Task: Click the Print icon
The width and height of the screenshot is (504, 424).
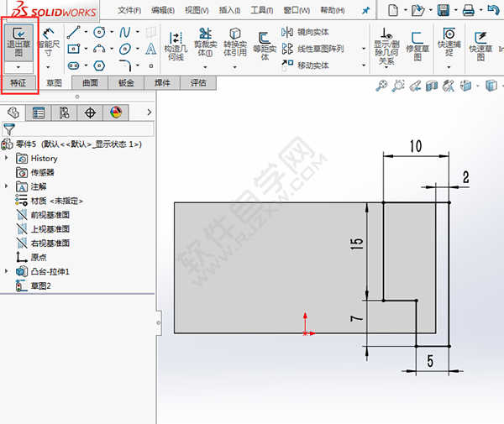Action: 469,10
